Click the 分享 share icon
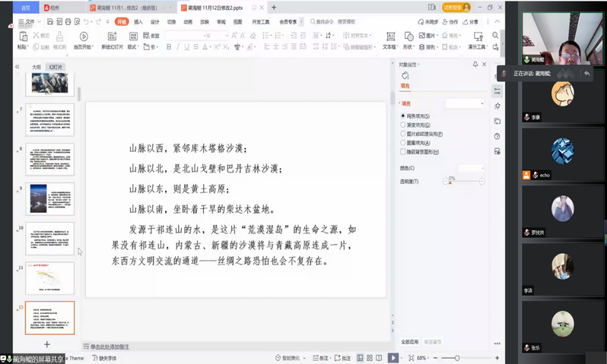The image size is (607, 364). click(470, 22)
